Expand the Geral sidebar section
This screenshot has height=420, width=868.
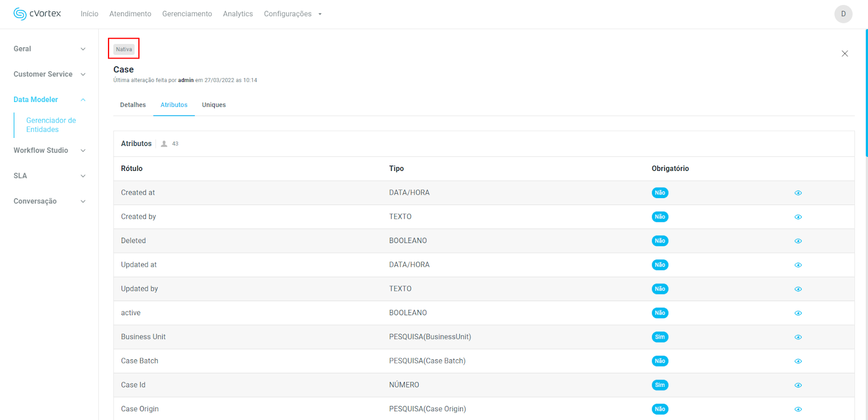click(49, 49)
